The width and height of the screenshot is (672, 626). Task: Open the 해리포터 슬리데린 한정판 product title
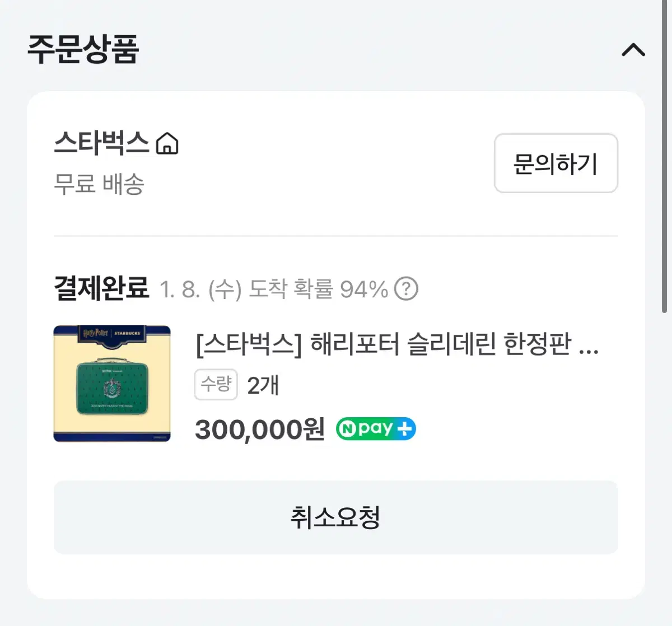click(x=398, y=344)
